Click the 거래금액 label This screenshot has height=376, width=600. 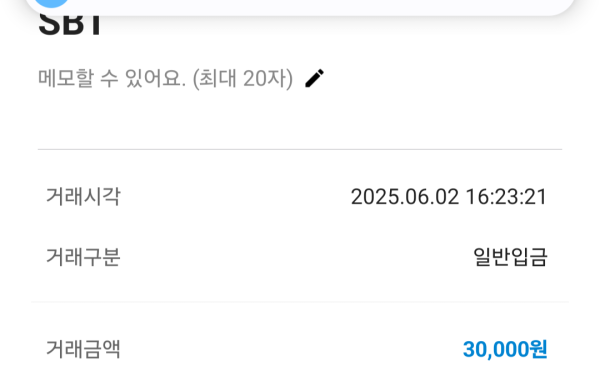click(x=83, y=349)
